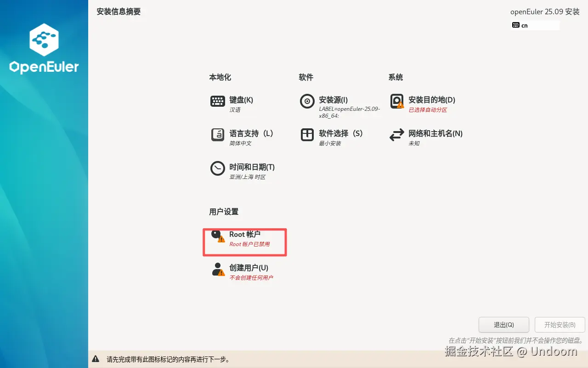Click the 退出(Q) button
Screen dimensions: 588x368
tap(504, 325)
